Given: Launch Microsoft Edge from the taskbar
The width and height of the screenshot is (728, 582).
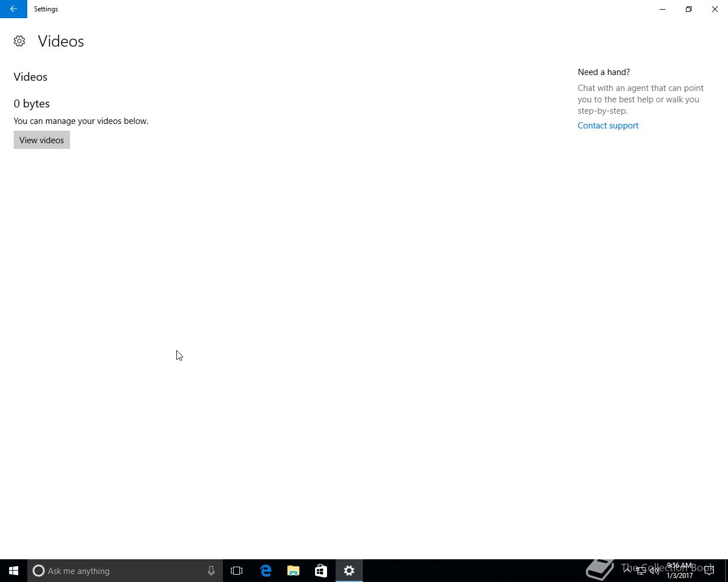Looking at the screenshot, I should click(x=266, y=571).
